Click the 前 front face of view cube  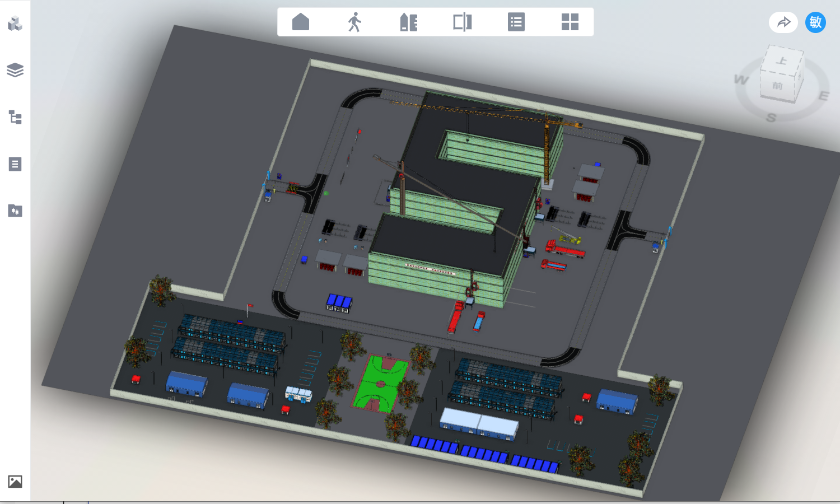coord(777,86)
